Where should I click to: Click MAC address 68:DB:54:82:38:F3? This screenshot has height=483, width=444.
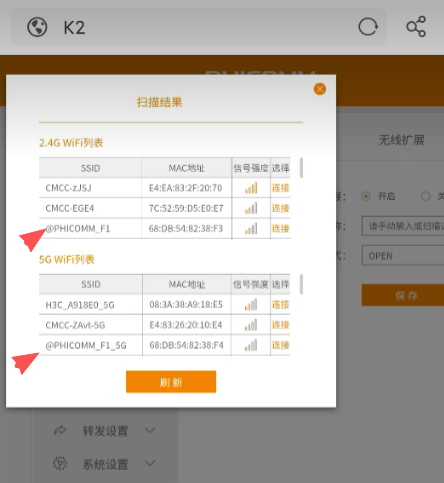tap(186, 229)
